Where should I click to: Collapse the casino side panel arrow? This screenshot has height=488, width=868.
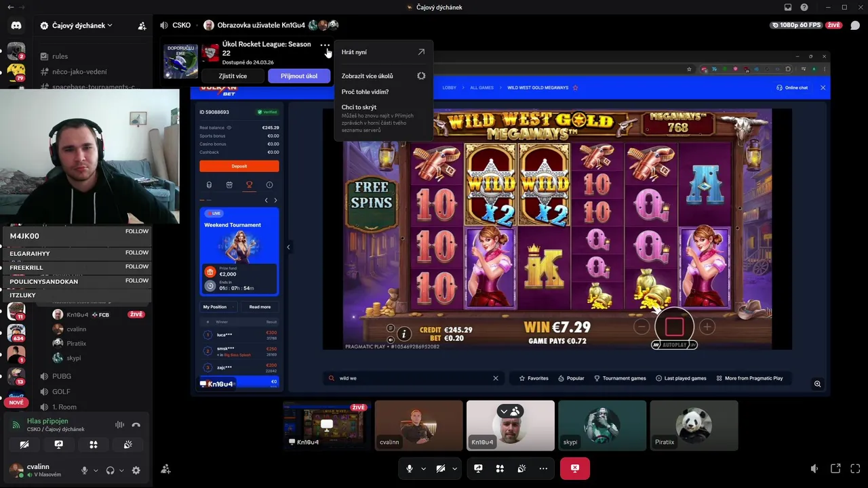coord(288,247)
